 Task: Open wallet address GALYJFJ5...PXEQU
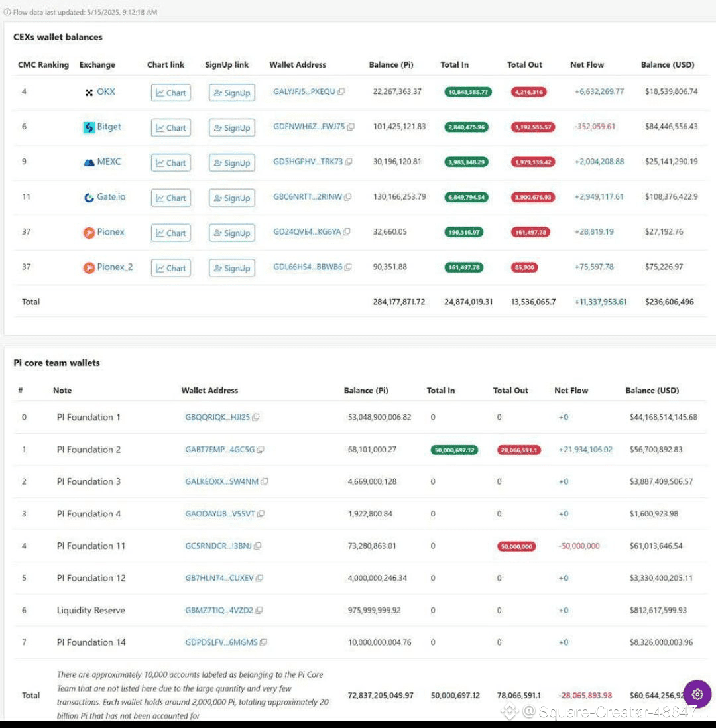pos(304,91)
